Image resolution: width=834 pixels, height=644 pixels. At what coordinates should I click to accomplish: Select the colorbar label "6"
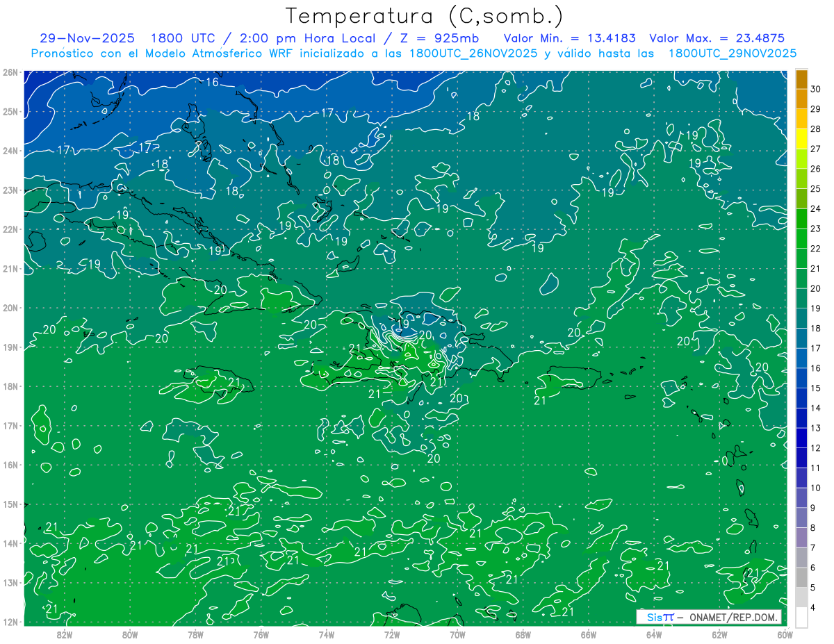click(x=814, y=568)
